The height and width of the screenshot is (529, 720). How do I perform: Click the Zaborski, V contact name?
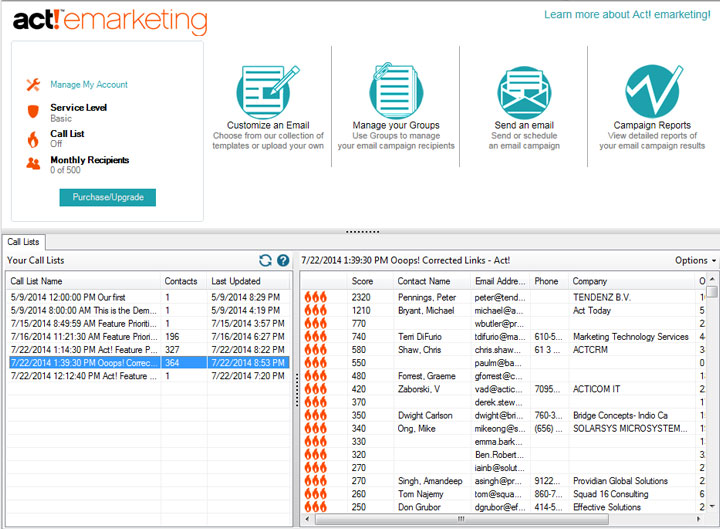click(419, 389)
